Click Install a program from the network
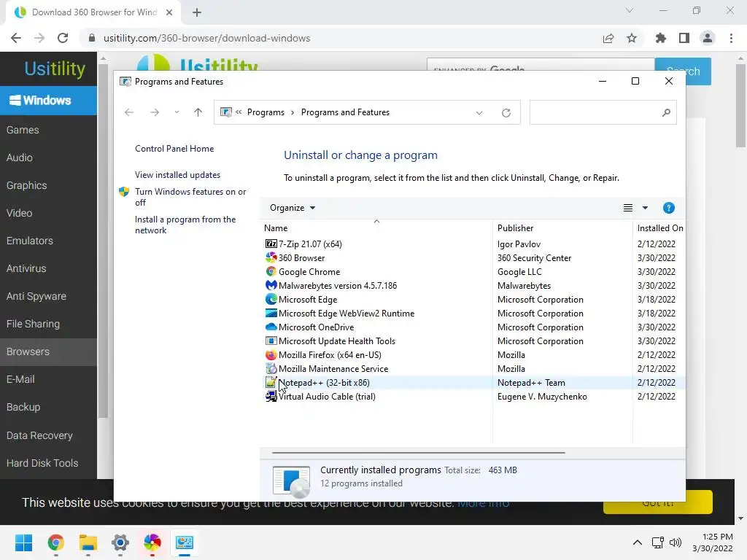 [x=185, y=225]
